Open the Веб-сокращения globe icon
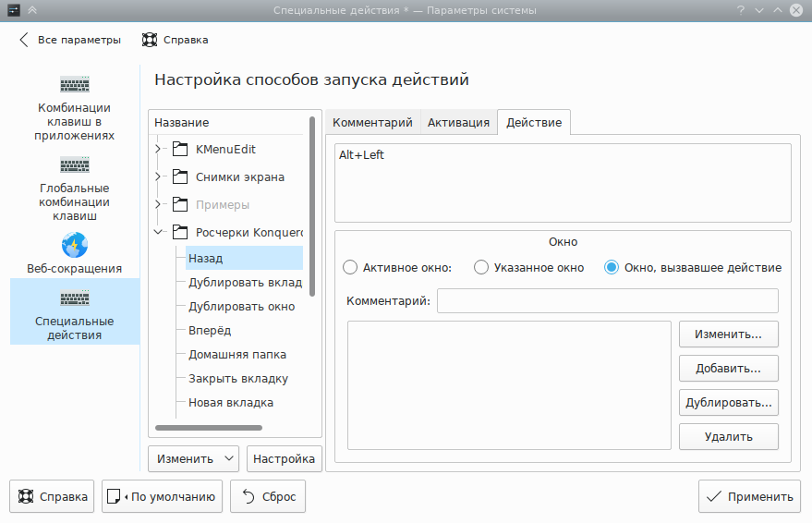Viewport: 812px width, 523px height. tap(75, 246)
